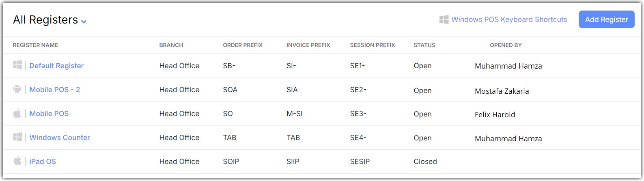Open the Windows Counter register
Viewport: 644px width, 181px height.
pos(60,138)
